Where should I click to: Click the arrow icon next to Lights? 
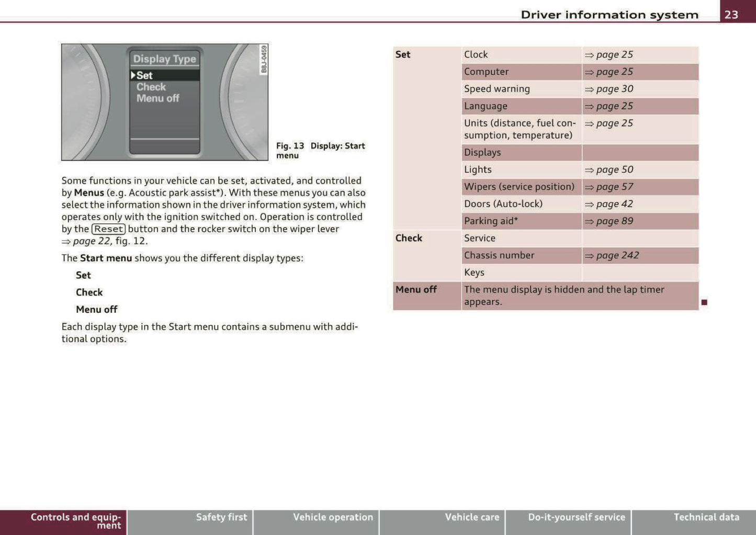pos(590,169)
